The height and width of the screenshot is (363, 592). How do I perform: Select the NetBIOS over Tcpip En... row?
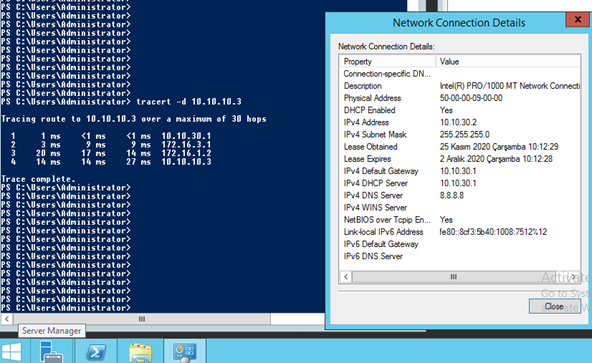tap(460, 219)
